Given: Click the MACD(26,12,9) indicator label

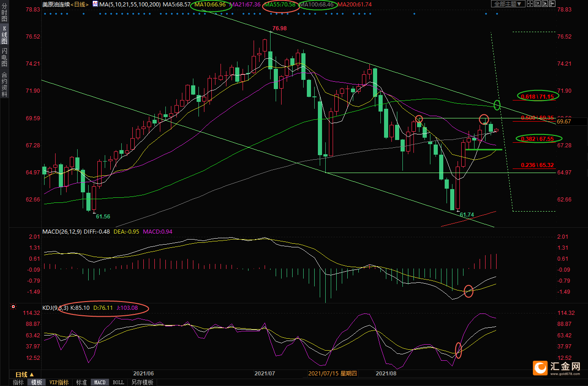Looking at the screenshot, I should [x=62, y=231].
